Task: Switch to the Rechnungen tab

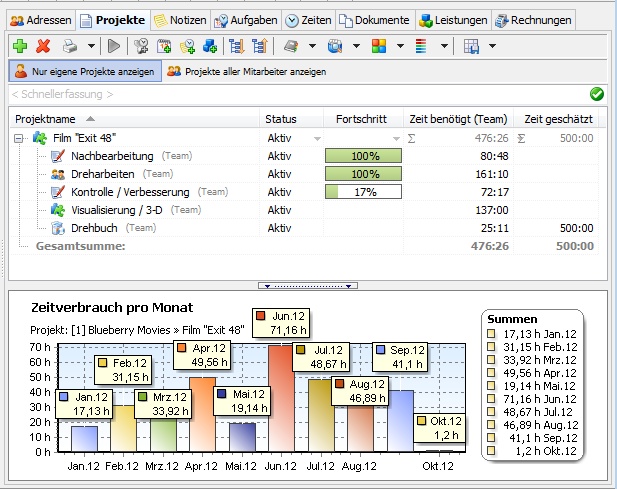Action: (x=533, y=20)
